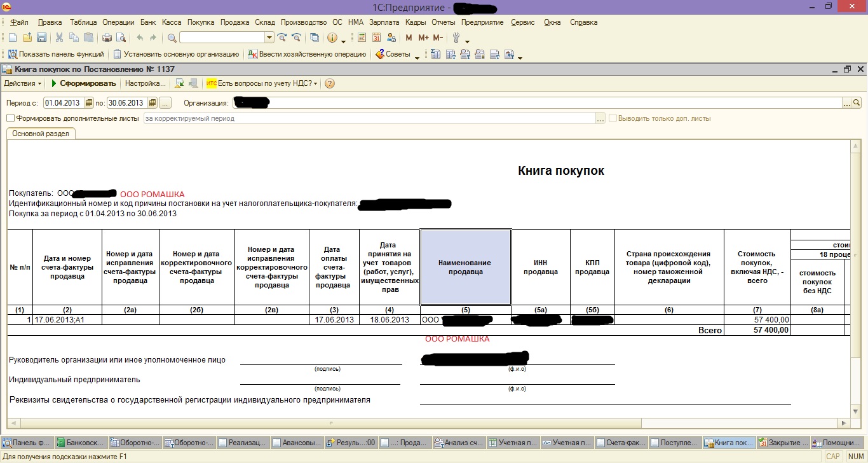Expand 'Есть вопросы по учету НДС?' dropdown
The height and width of the screenshot is (463, 868).
pos(262,83)
